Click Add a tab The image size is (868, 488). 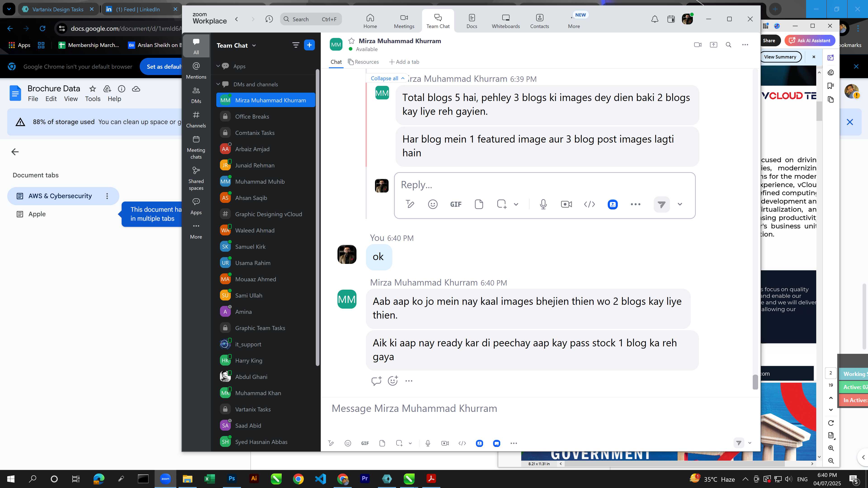[404, 62]
